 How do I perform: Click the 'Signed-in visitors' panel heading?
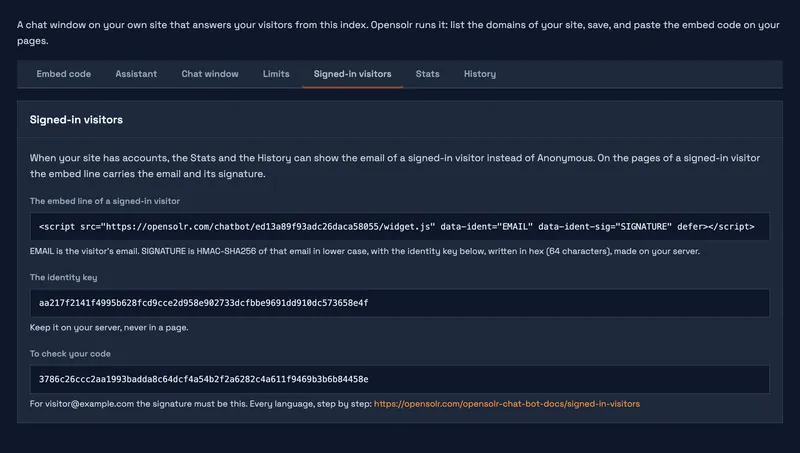pyautogui.click(x=76, y=119)
